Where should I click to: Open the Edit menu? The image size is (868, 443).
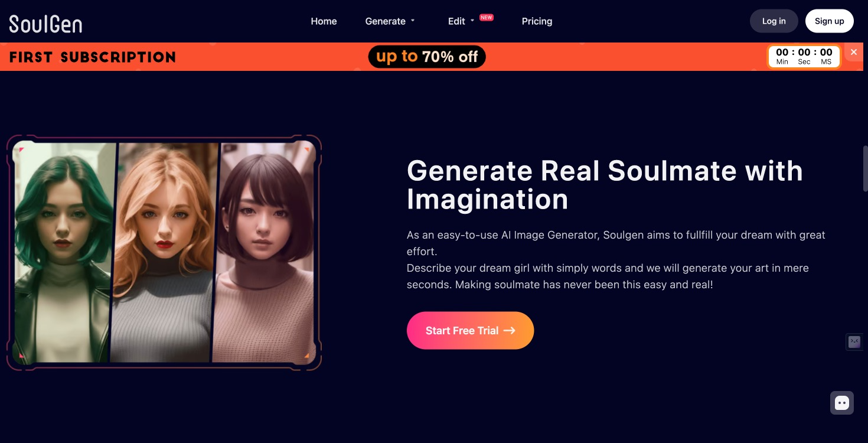tap(456, 21)
